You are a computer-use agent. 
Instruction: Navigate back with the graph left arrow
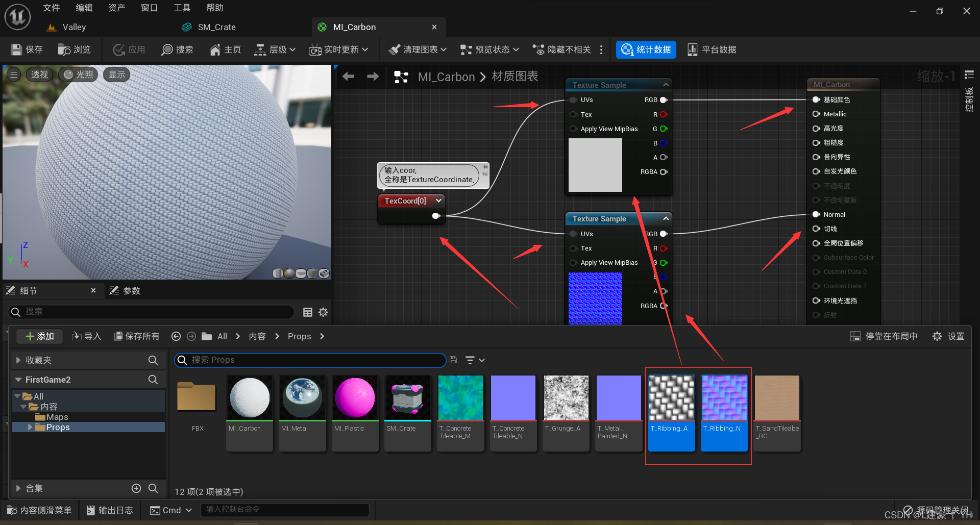point(348,77)
